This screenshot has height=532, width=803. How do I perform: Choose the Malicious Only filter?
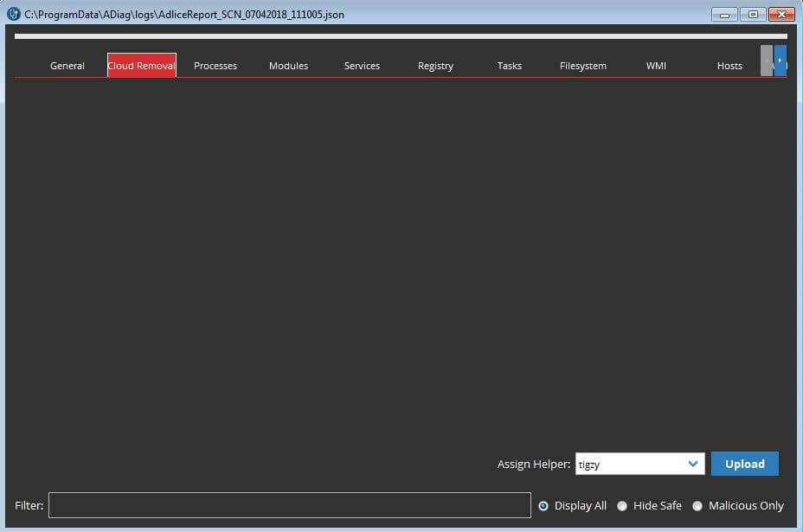[x=697, y=506]
